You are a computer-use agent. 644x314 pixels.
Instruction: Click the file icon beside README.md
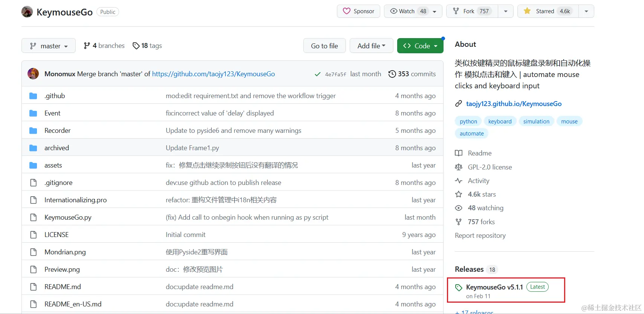[x=33, y=287]
